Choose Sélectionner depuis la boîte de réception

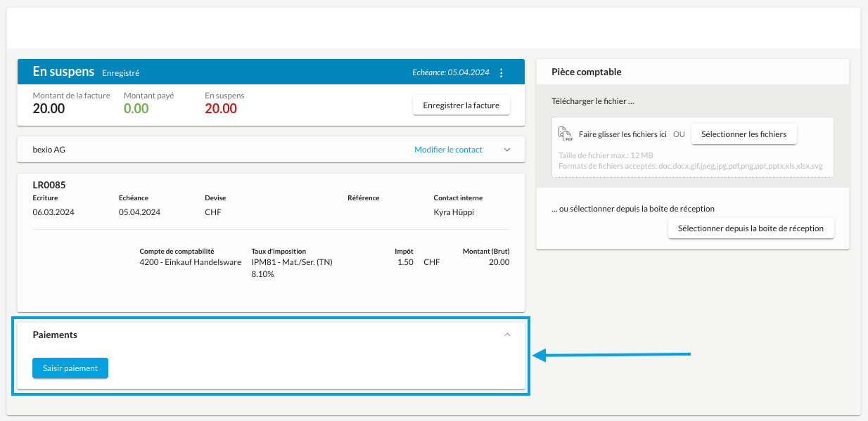[751, 228]
